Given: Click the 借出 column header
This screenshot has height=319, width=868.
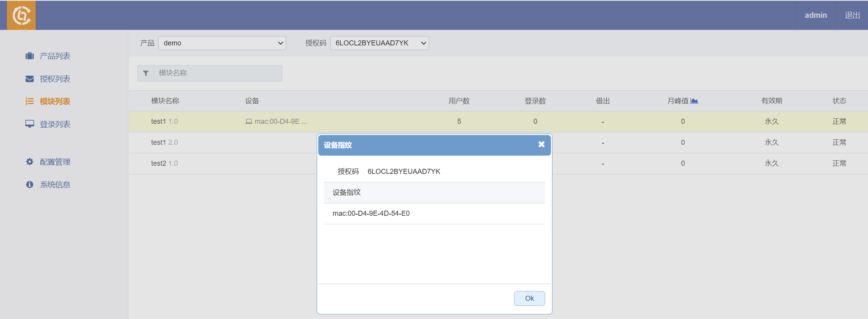Looking at the screenshot, I should tap(603, 101).
